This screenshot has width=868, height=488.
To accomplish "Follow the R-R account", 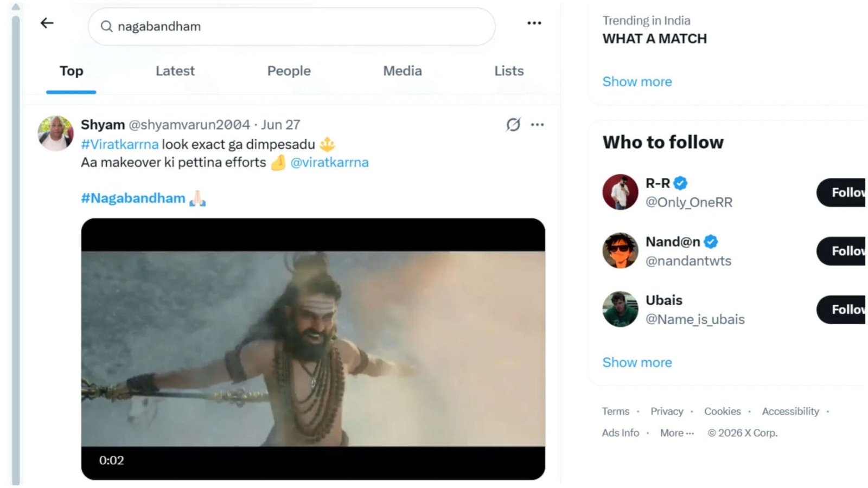I will coord(842,192).
